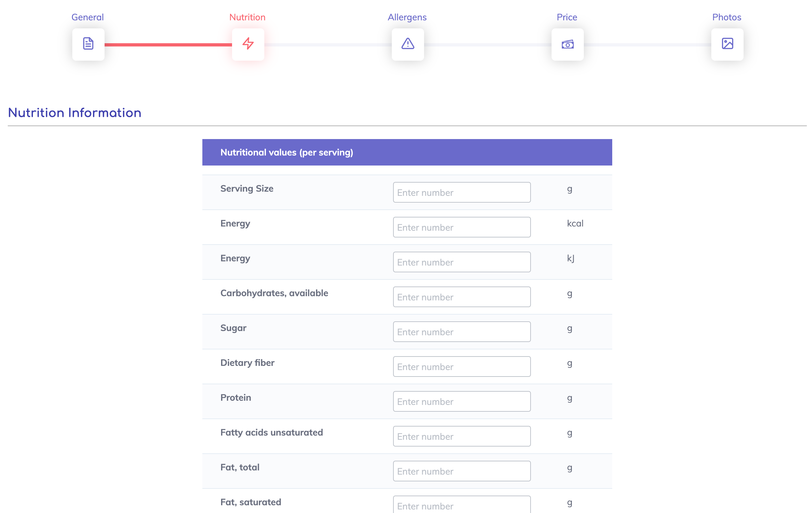Focus the Serving Size number field
This screenshot has width=812, height=513.
461,193
